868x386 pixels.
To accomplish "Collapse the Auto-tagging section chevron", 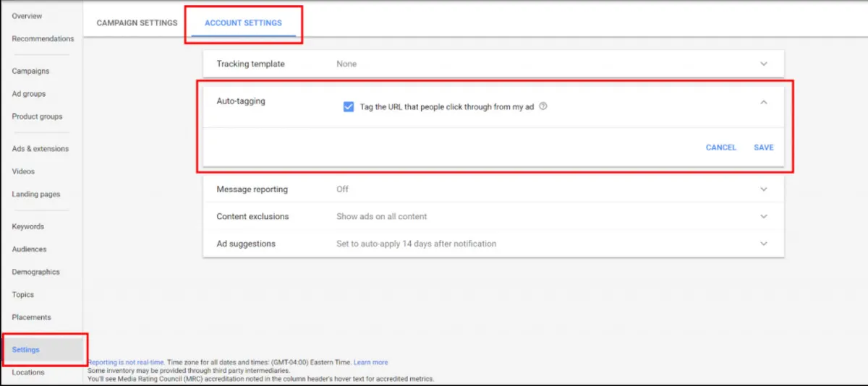I will [763, 103].
